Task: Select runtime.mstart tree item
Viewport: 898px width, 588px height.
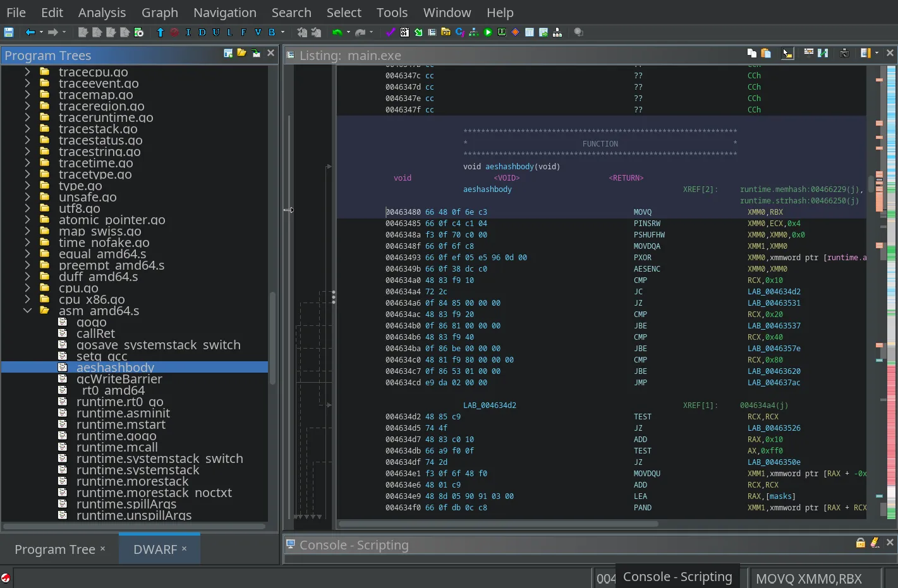Action: [121, 424]
